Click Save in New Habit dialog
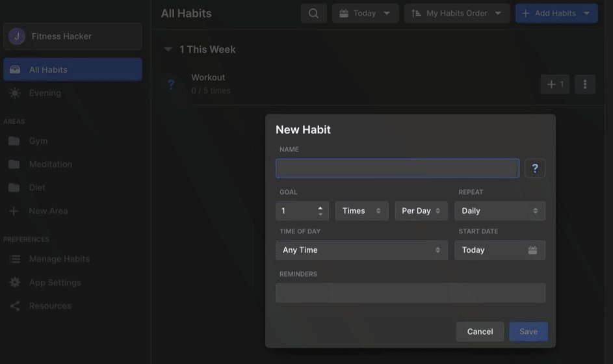Image resolution: width=613 pixels, height=364 pixels. (x=528, y=331)
